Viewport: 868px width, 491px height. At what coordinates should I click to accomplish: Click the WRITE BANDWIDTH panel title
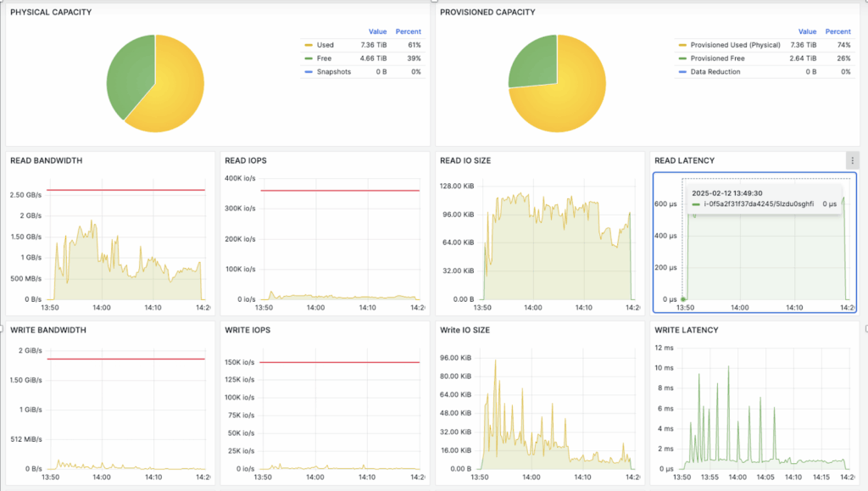(x=48, y=330)
